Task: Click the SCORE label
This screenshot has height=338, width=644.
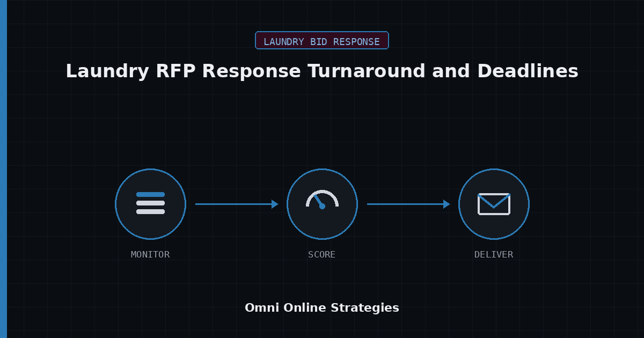Action: (322, 255)
